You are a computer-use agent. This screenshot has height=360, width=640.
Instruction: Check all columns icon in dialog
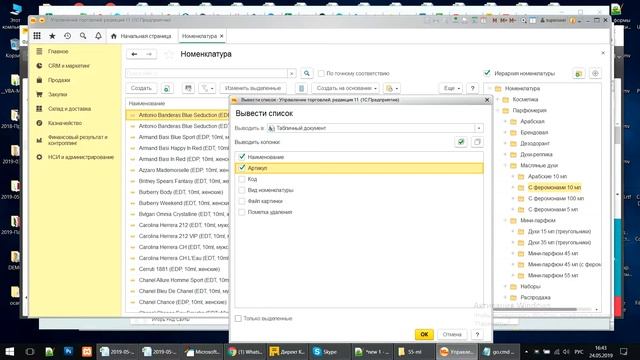[x=461, y=142]
